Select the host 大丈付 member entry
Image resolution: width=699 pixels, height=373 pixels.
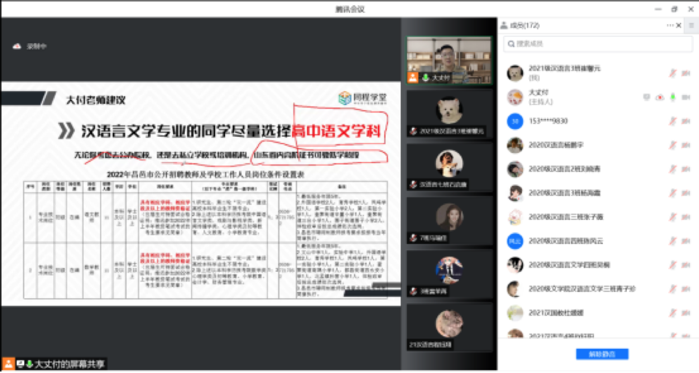598,97
